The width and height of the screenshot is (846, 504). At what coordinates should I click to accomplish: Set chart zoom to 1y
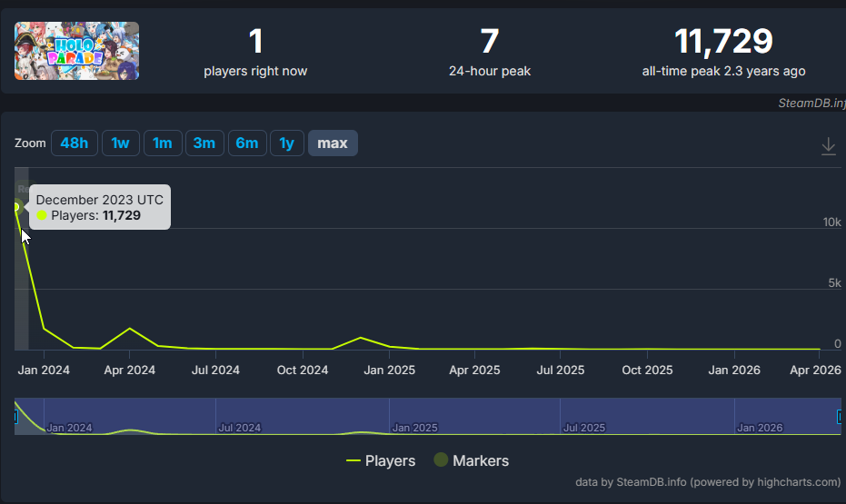[x=287, y=143]
